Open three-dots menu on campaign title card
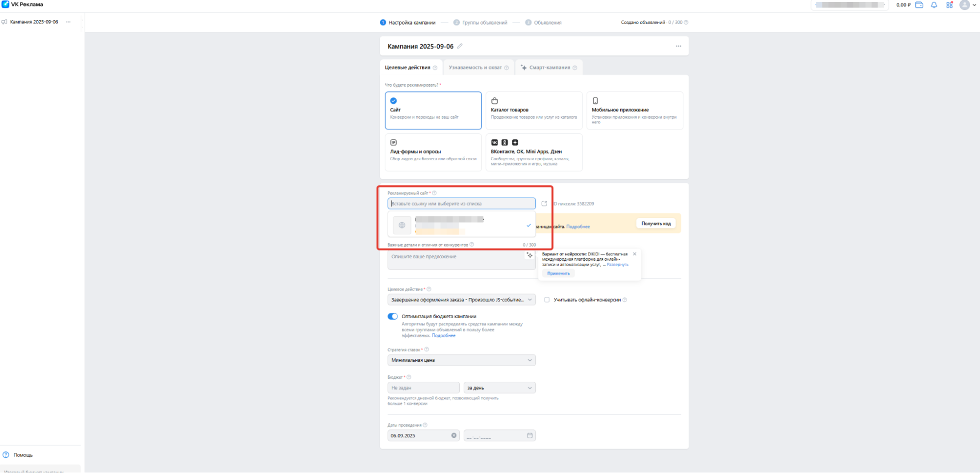 (x=678, y=46)
